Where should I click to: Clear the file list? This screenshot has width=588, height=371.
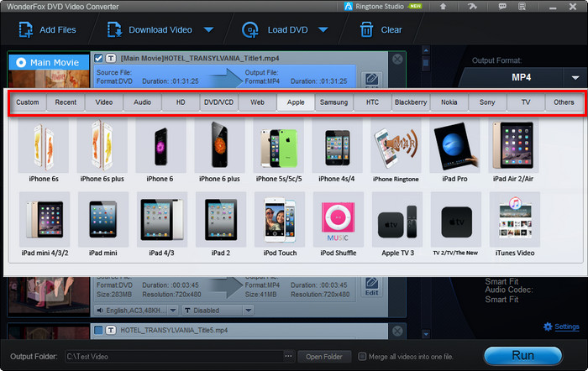click(381, 29)
